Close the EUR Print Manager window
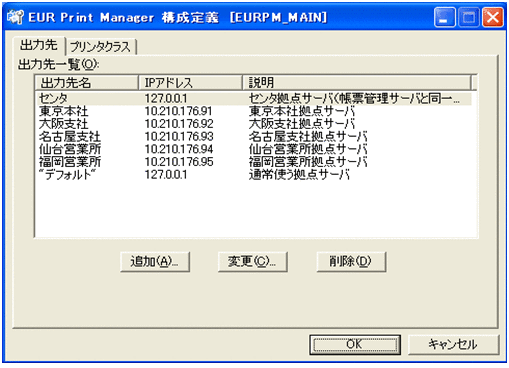 coord(492,17)
